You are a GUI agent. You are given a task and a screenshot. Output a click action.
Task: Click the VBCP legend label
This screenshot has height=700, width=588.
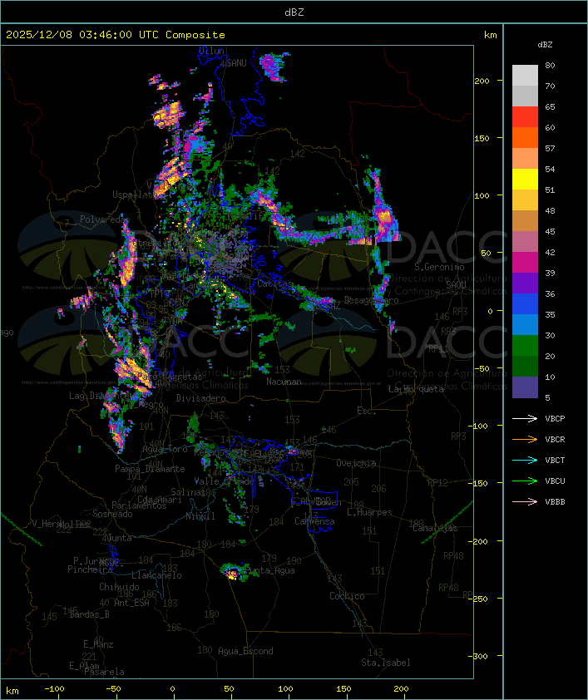tap(555, 418)
